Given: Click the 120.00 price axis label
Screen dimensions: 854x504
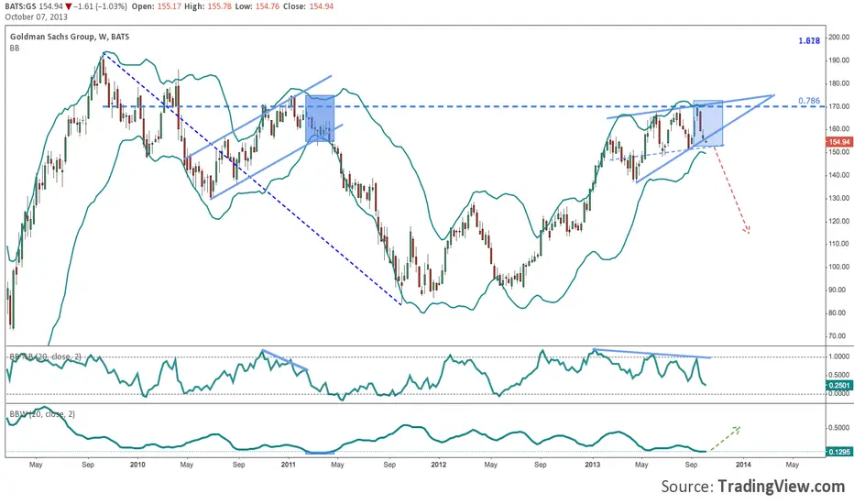Looking at the screenshot, I should pyautogui.click(x=838, y=221).
